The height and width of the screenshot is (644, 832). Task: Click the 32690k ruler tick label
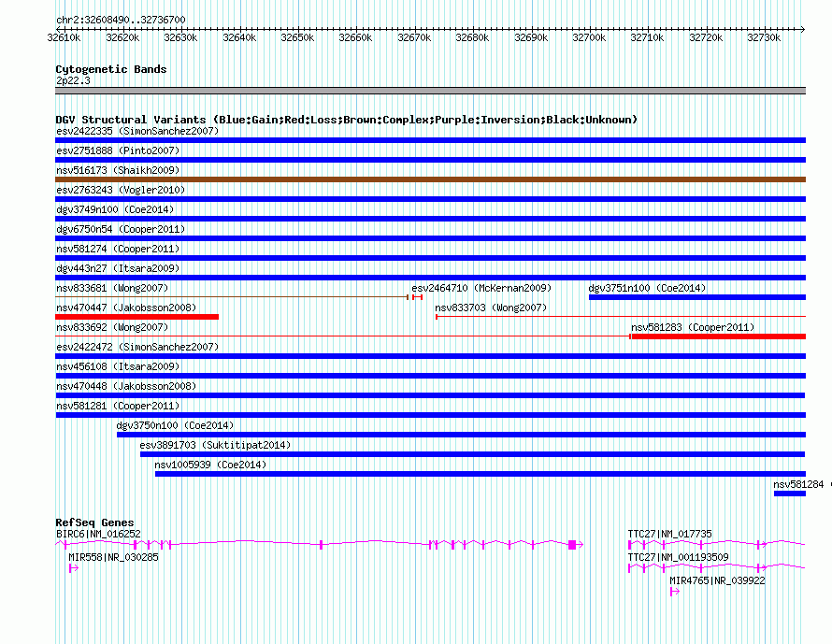click(531, 37)
